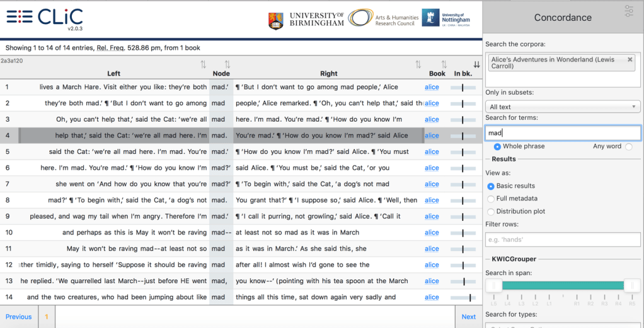Click the KWICGrouper section heading

coord(514,259)
